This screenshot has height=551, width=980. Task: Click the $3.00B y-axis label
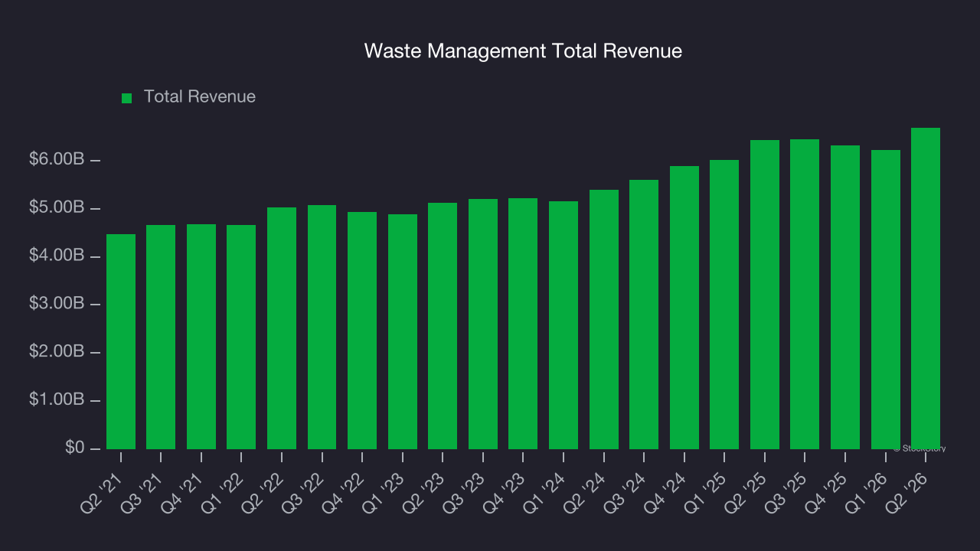click(x=56, y=305)
